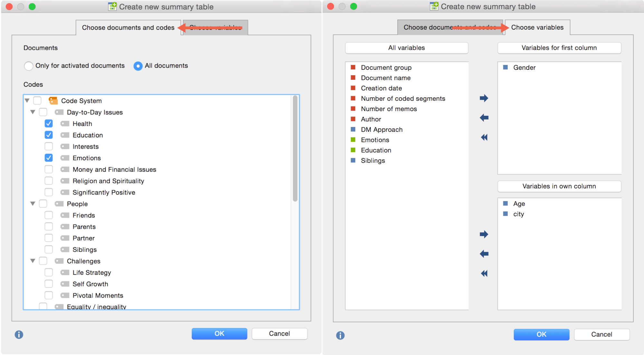Click upper double-left arrow to remove all first-column variables

click(x=484, y=137)
